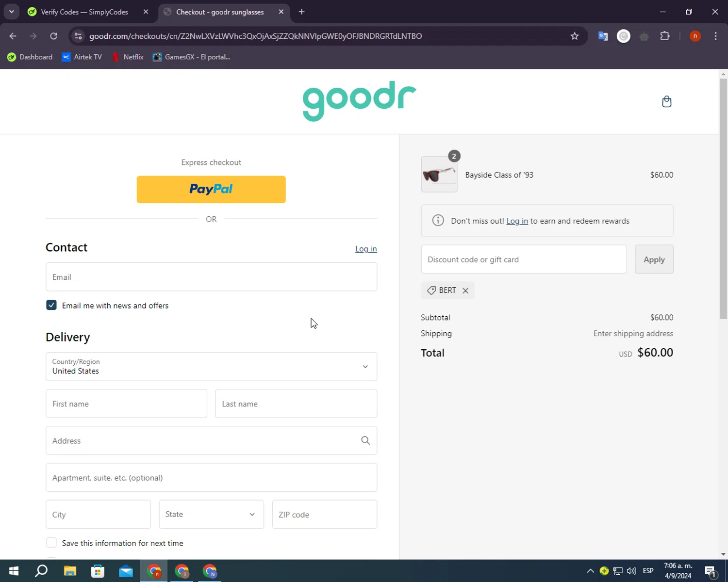Open the Chrome profile avatar
The height and width of the screenshot is (582, 728).
[695, 36]
